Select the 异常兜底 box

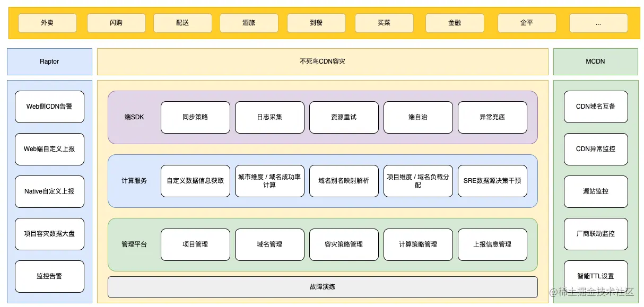point(492,117)
